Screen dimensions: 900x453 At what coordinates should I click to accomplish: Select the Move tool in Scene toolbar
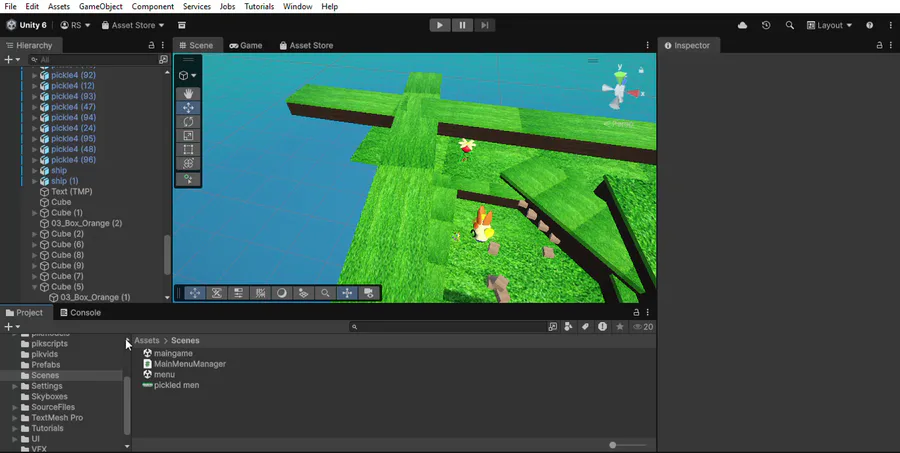click(x=188, y=107)
